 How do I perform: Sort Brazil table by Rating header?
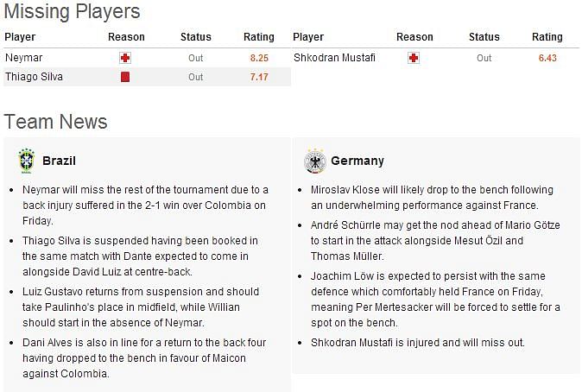click(x=259, y=37)
